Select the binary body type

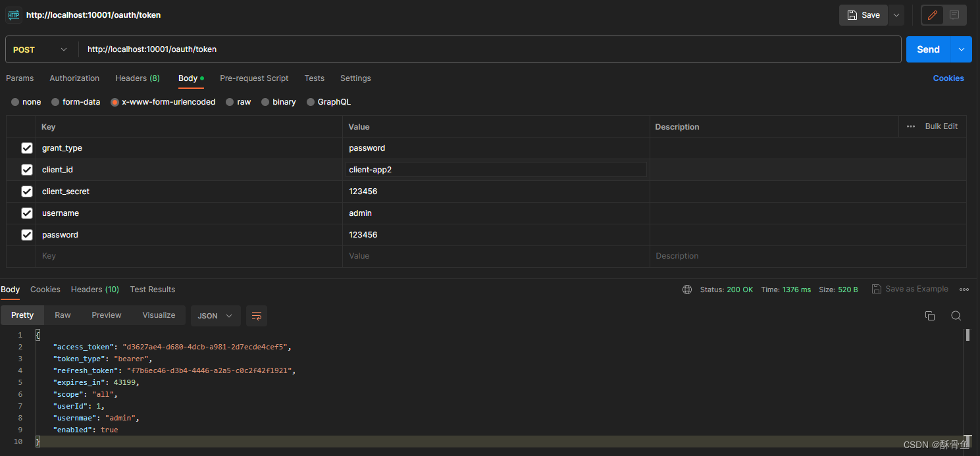click(279, 102)
